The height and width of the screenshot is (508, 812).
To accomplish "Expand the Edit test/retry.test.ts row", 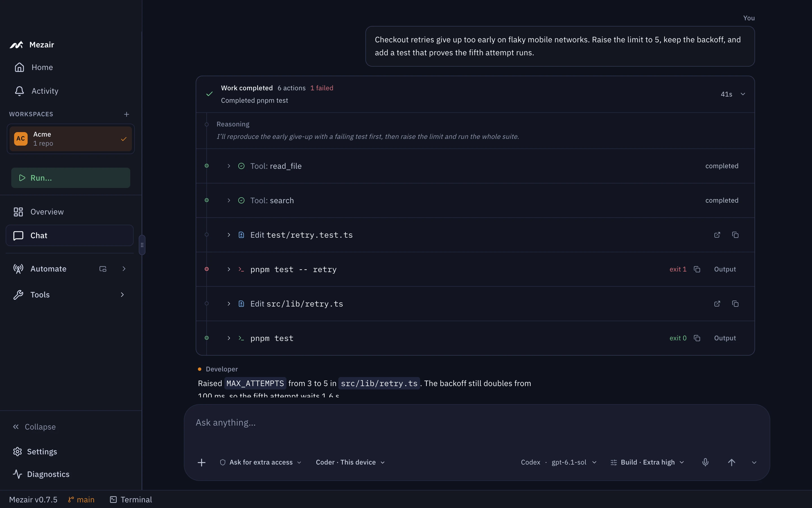I will (229, 235).
